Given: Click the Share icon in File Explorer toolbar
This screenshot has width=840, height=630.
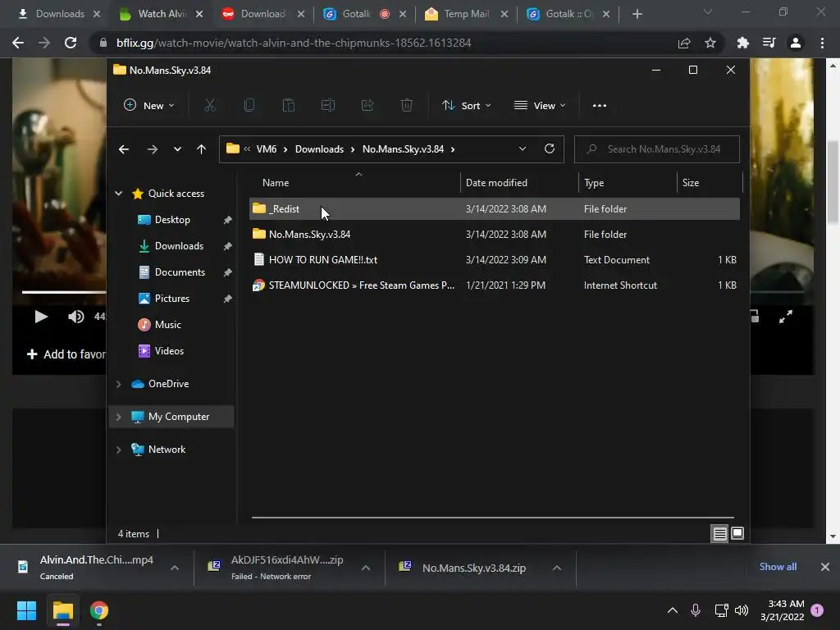Looking at the screenshot, I should [367, 106].
